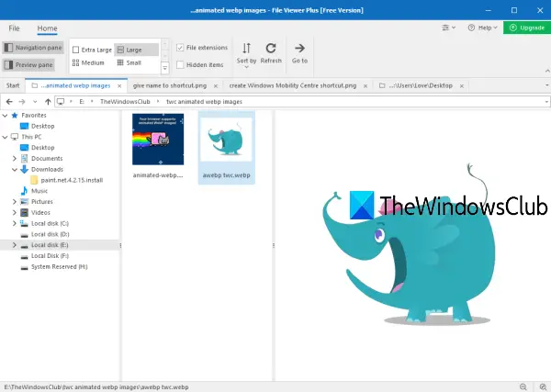The height and width of the screenshot is (392, 551).
Task: Click the green Upgrade button
Action: pos(527,28)
